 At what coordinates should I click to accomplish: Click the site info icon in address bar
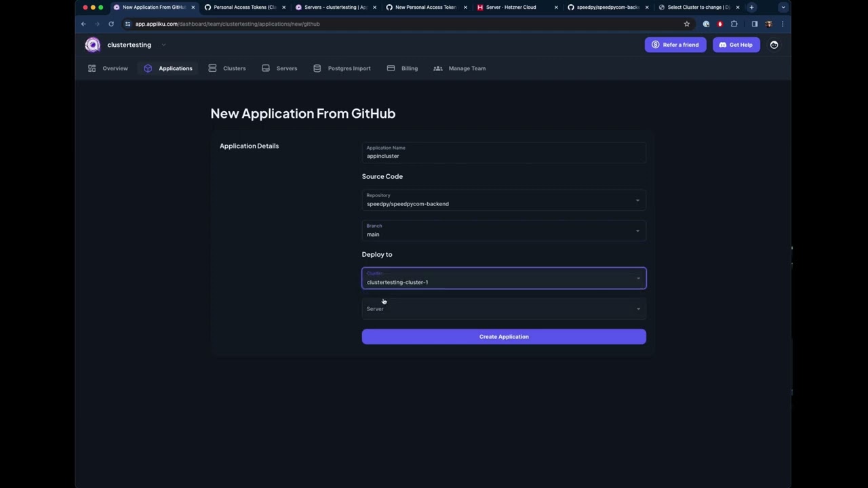point(127,24)
